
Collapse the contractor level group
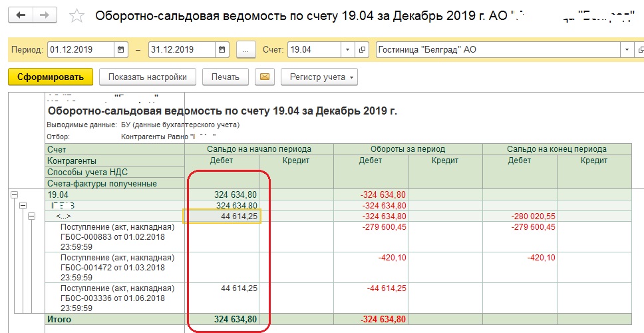[23, 206]
